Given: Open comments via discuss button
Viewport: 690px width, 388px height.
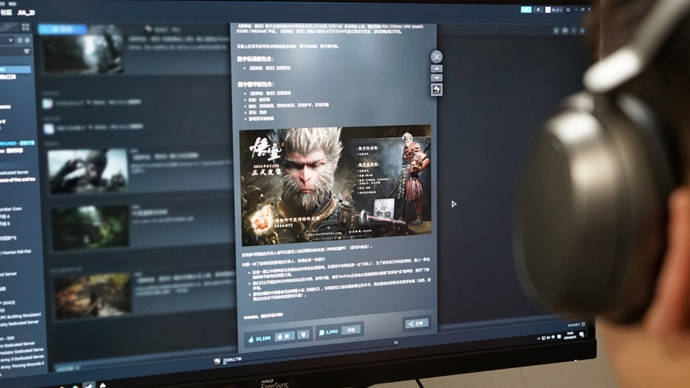Looking at the screenshot, I should click(351, 330).
